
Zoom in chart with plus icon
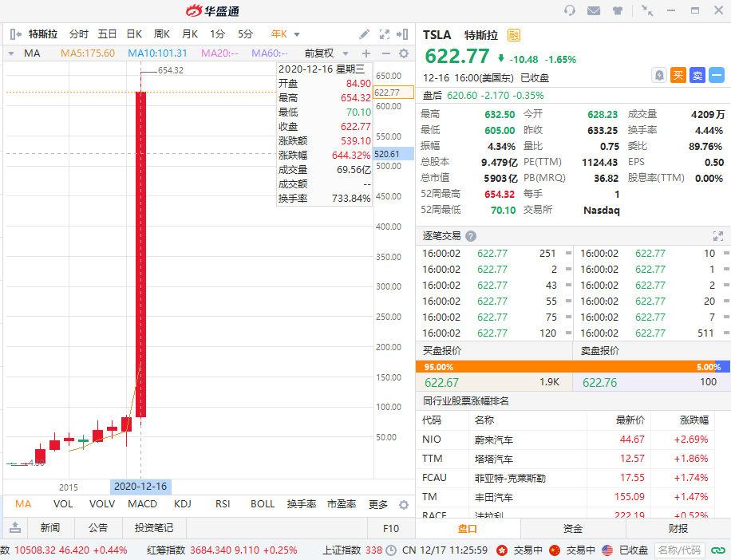point(366,53)
